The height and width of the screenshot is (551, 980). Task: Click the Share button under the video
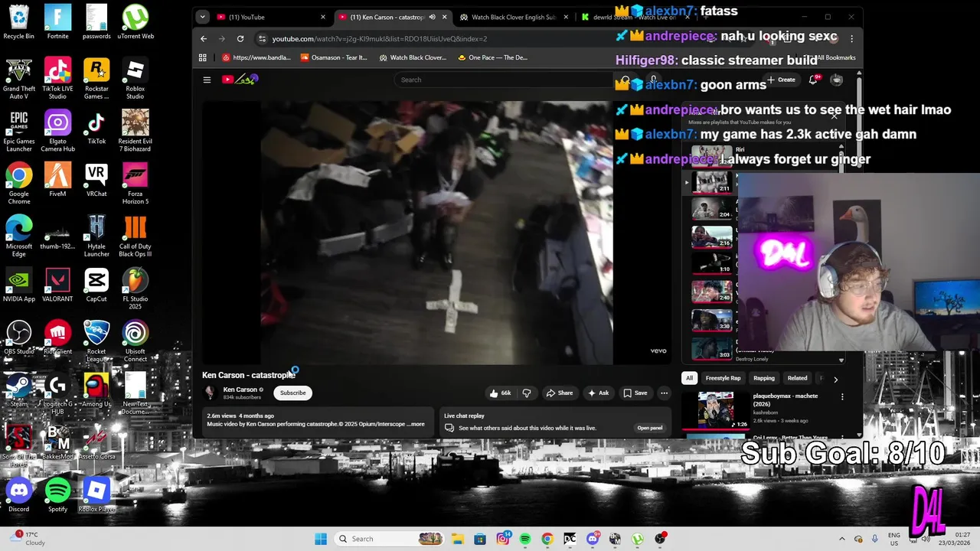point(559,393)
